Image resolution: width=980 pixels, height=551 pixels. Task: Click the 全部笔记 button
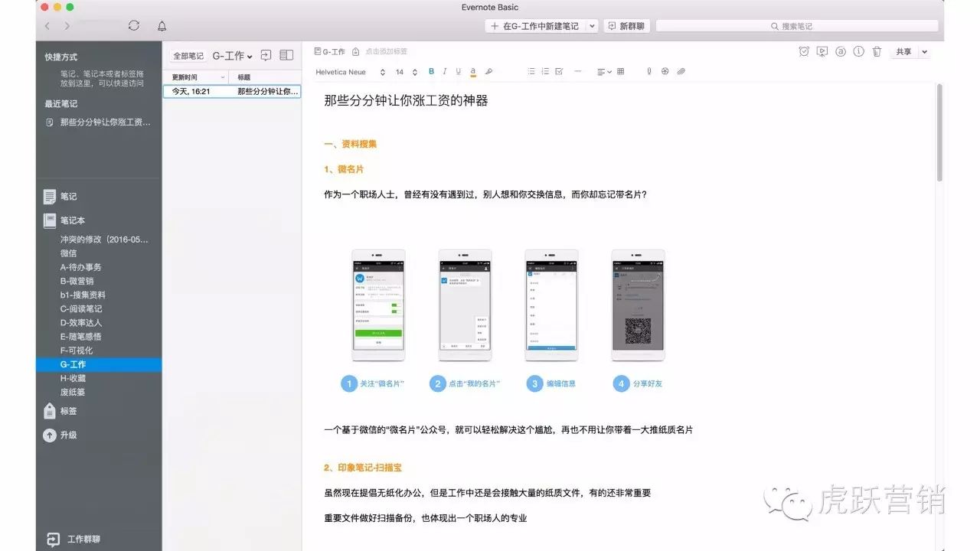click(188, 56)
